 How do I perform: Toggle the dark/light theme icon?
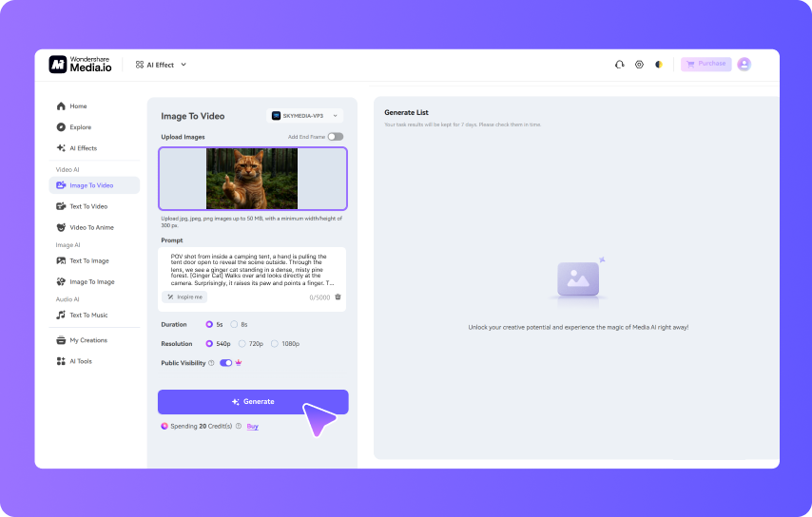(659, 65)
